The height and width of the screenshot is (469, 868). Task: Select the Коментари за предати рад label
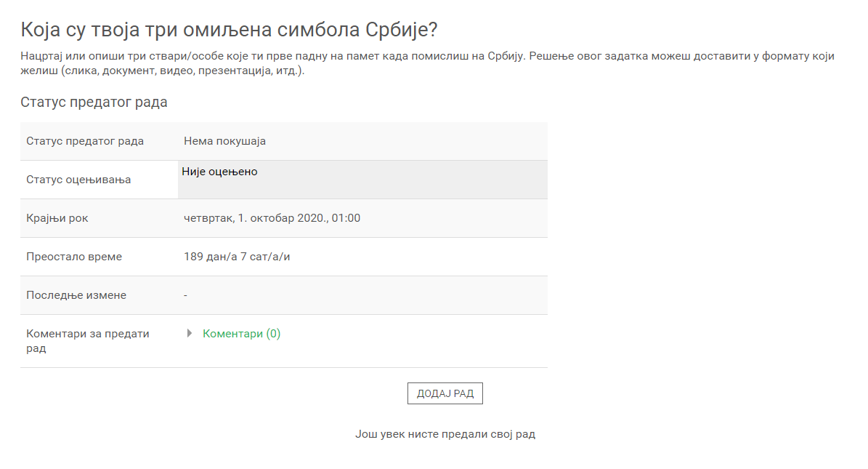tap(87, 341)
